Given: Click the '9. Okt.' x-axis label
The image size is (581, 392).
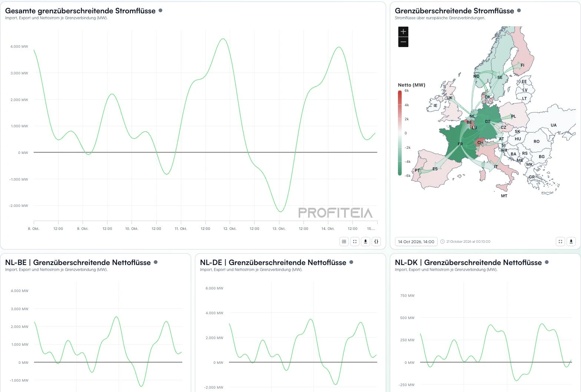Looking at the screenshot, I should [83, 229].
